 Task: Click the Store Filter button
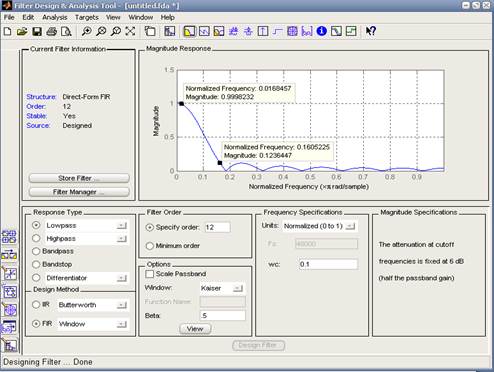(x=79, y=178)
